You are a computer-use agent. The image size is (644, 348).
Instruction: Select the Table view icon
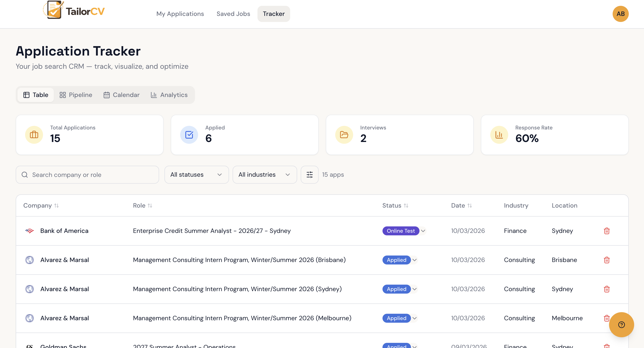coord(27,95)
